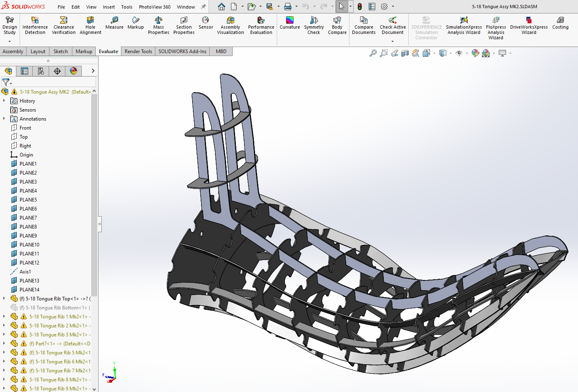Toggle the Section View in the view toolbar

[x=405, y=53]
